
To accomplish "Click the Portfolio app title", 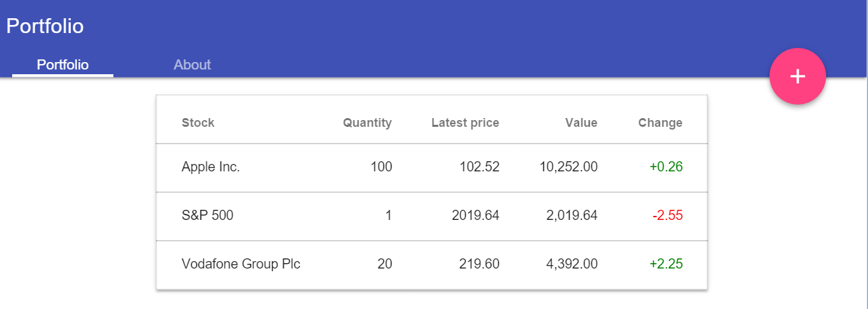I will (45, 26).
